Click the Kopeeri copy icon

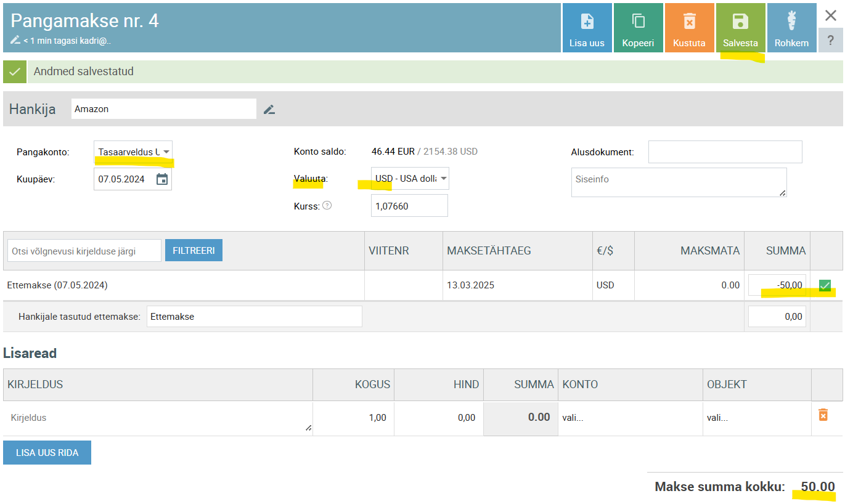click(638, 22)
